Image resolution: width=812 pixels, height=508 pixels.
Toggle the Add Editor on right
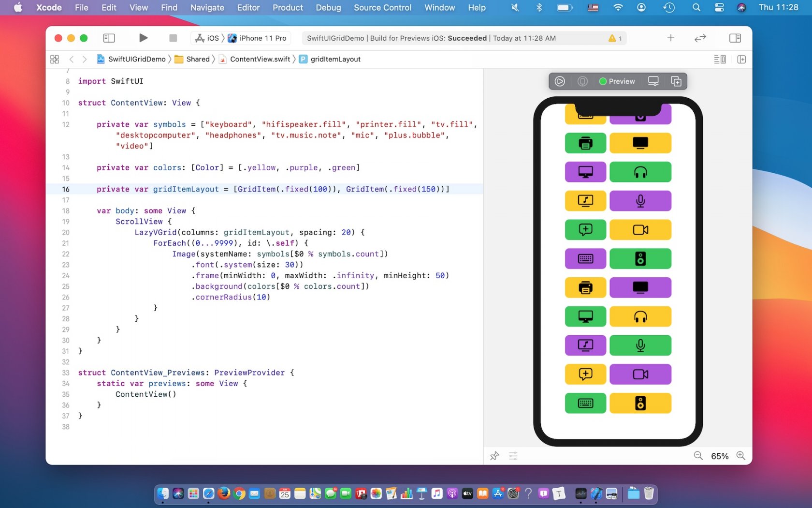(741, 60)
